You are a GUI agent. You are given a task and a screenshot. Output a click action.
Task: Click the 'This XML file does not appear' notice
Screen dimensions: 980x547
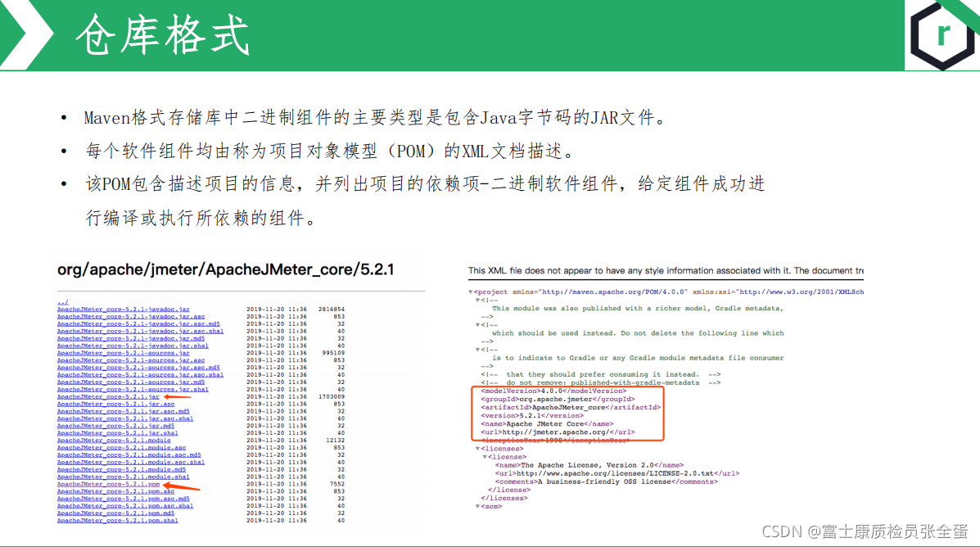[666, 271]
